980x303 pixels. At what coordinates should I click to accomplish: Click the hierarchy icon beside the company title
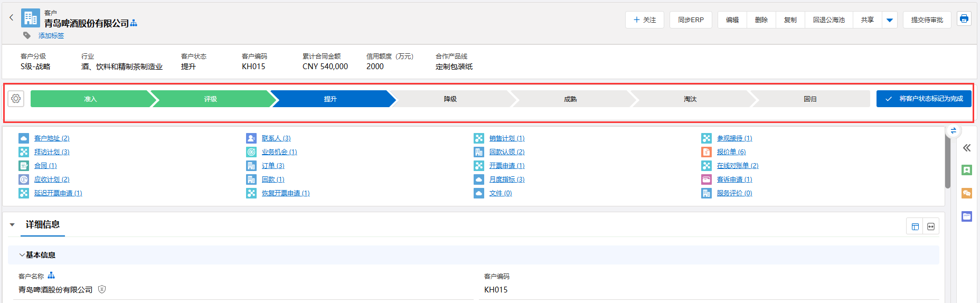(x=134, y=23)
